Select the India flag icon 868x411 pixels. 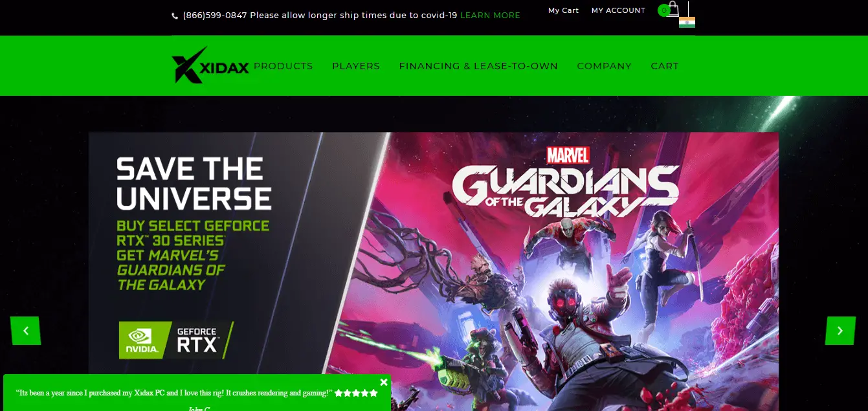pyautogui.click(x=687, y=22)
